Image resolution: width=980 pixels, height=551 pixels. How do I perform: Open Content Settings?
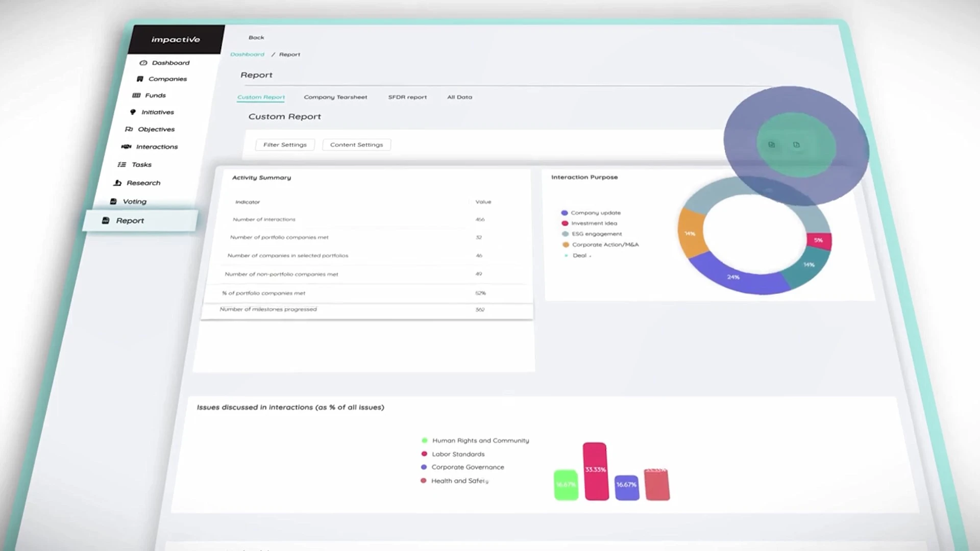coord(356,145)
